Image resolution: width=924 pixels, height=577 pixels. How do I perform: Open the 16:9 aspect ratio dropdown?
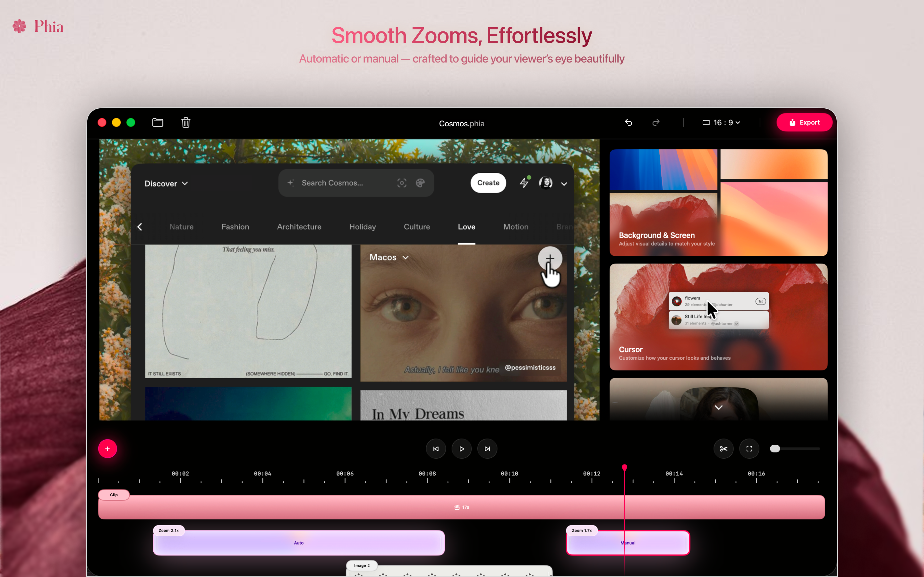tap(721, 122)
